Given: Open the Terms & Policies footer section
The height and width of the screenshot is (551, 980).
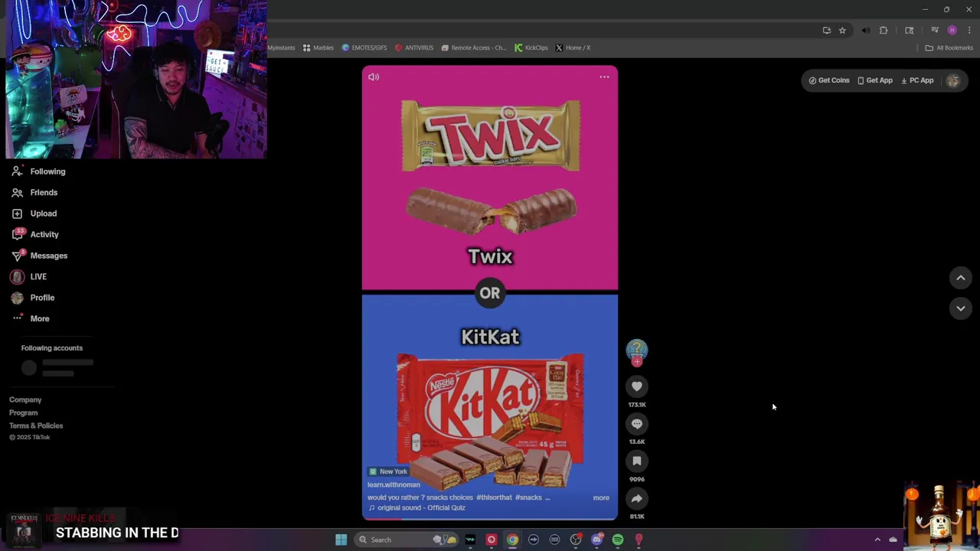Looking at the screenshot, I should point(36,425).
